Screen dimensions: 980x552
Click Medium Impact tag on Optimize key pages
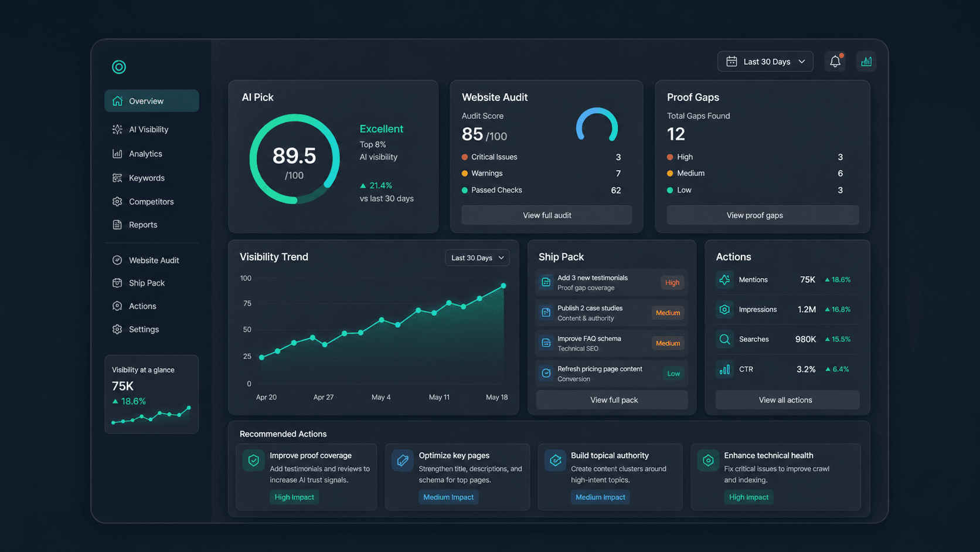point(448,497)
